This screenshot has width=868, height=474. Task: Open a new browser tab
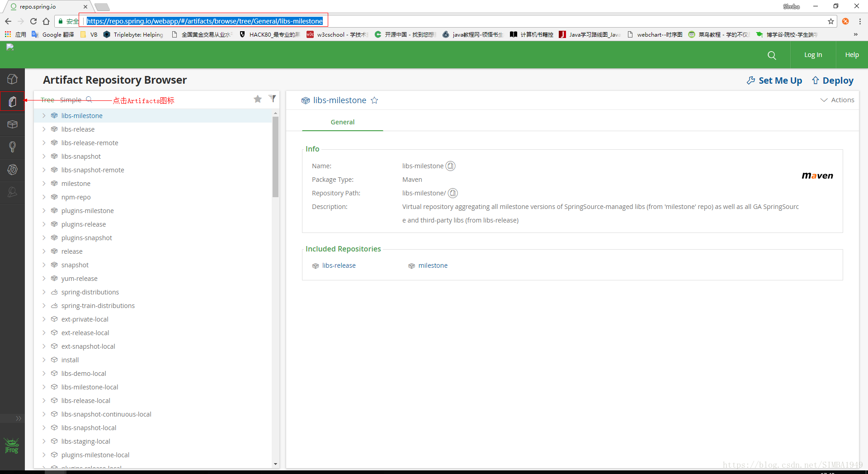[102, 7]
